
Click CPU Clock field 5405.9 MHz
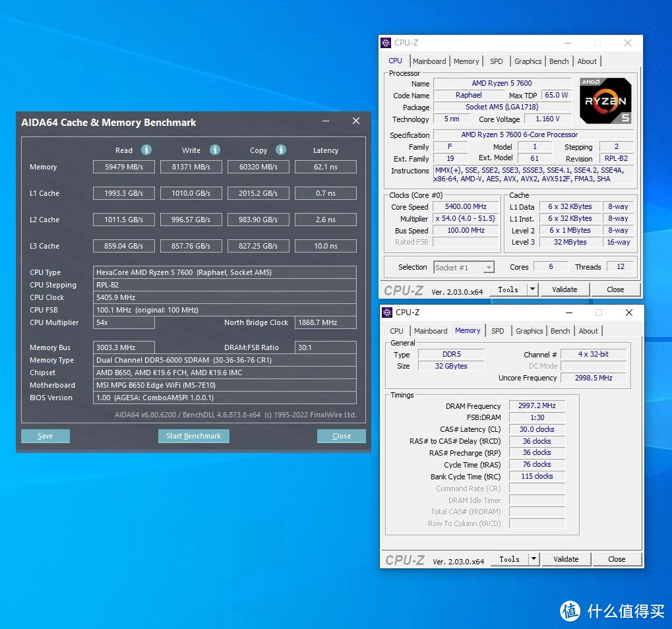[225, 297]
